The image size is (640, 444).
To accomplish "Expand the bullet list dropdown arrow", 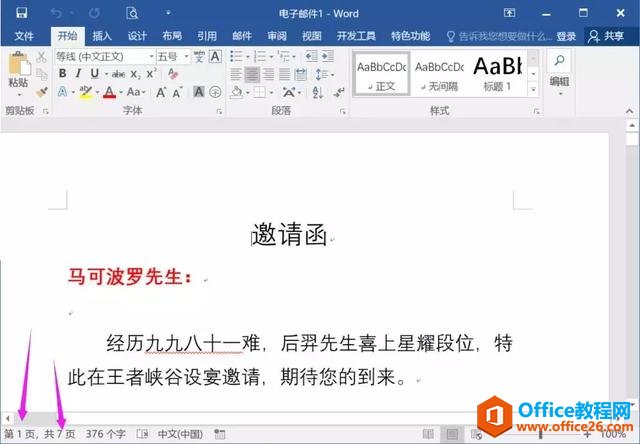I will [x=247, y=57].
